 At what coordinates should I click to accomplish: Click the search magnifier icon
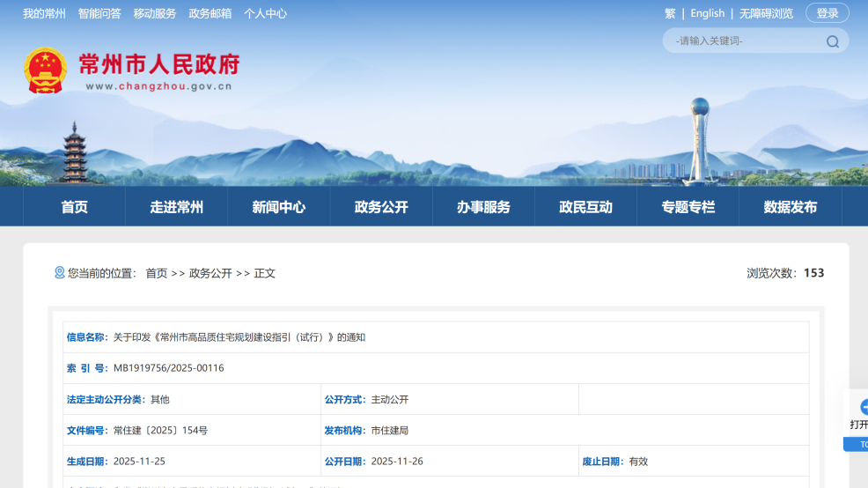832,41
